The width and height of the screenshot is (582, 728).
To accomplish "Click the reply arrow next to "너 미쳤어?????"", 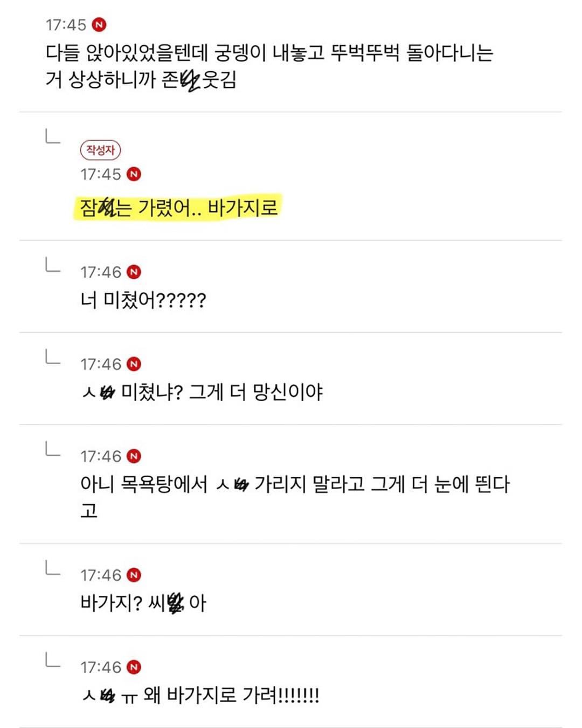I will coord(53,265).
